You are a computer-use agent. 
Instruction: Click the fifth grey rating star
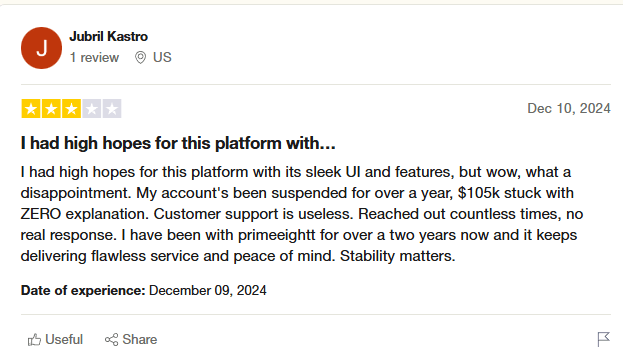click(x=112, y=109)
